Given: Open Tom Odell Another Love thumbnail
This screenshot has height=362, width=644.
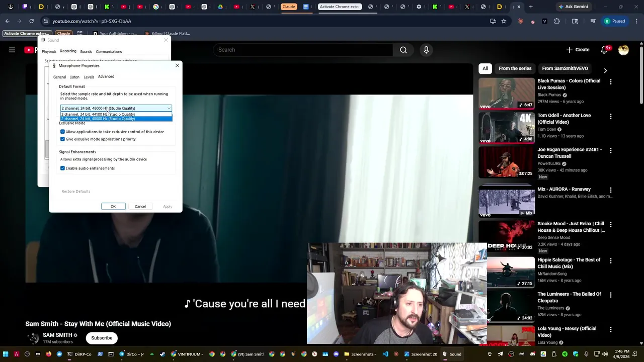Looking at the screenshot, I should click(507, 128).
